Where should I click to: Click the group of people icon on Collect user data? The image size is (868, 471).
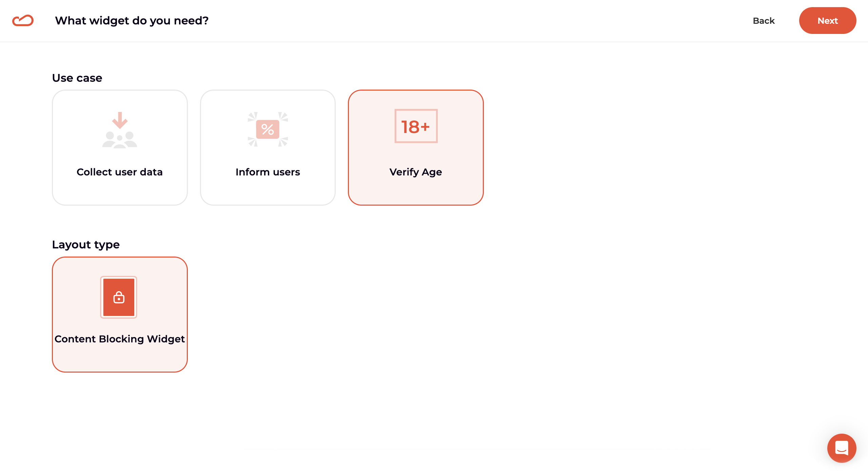[x=120, y=140]
